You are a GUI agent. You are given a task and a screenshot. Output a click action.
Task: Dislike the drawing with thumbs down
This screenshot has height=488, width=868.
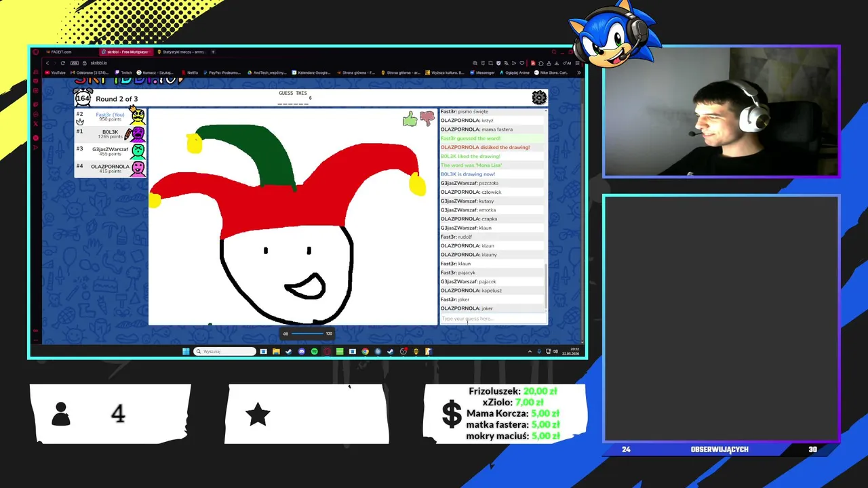427,119
